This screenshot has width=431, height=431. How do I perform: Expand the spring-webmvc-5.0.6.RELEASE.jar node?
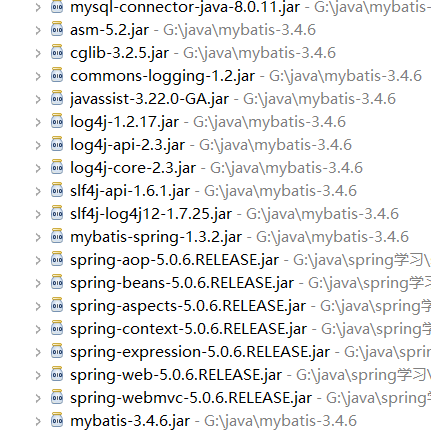(x=38, y=398)
